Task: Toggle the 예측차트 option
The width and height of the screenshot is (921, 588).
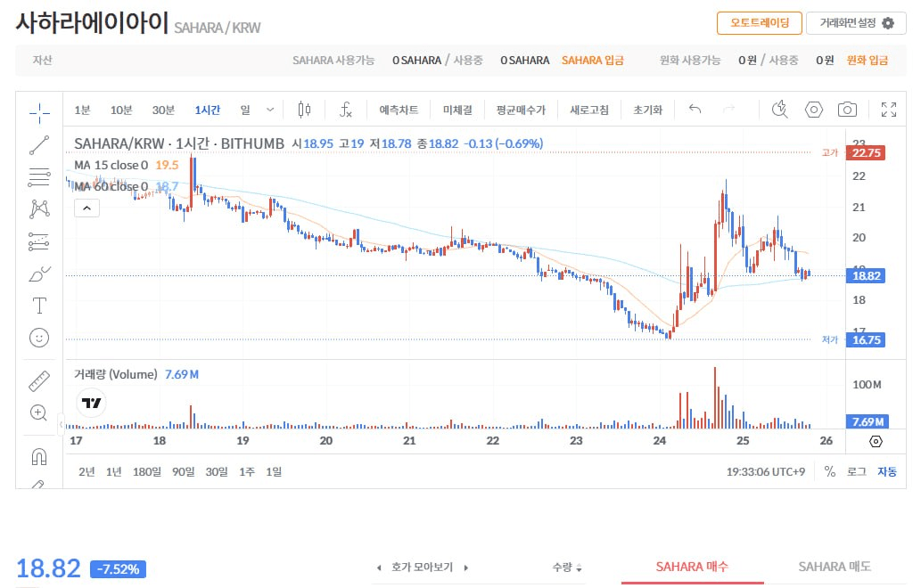Action: point(399,110)
